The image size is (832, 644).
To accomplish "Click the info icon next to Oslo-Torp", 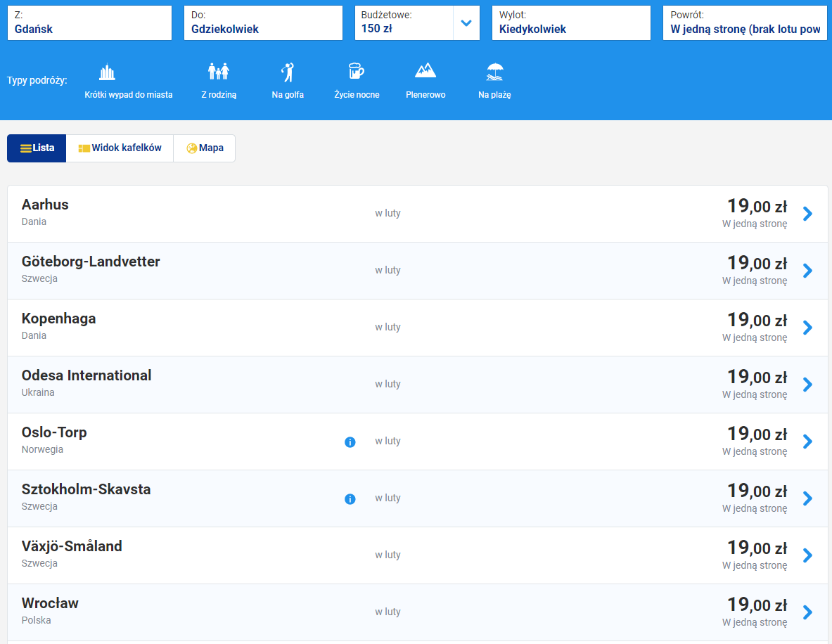I will [x=350, y=442].
